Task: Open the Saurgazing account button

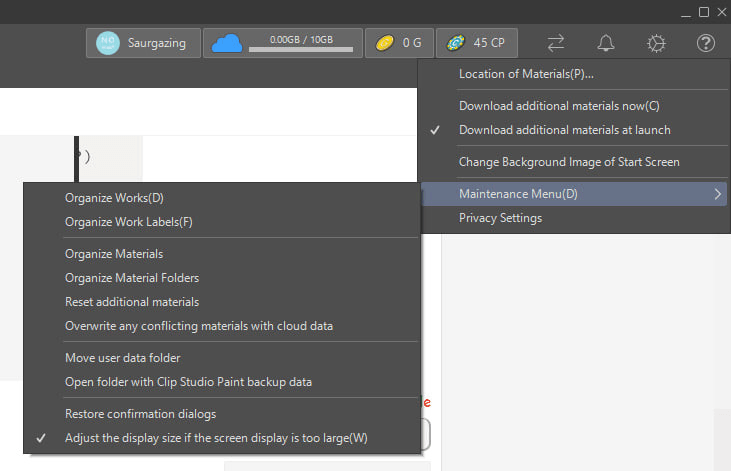Action: point(144,43)
